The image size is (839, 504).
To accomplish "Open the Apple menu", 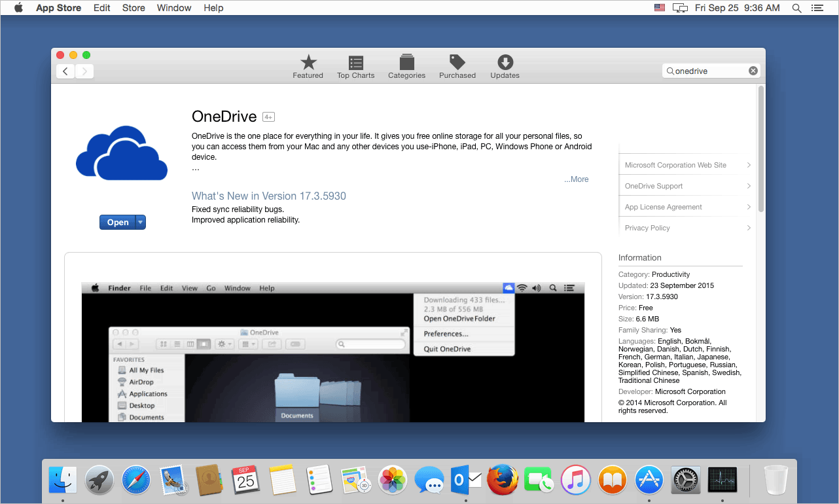I will 18,8.
